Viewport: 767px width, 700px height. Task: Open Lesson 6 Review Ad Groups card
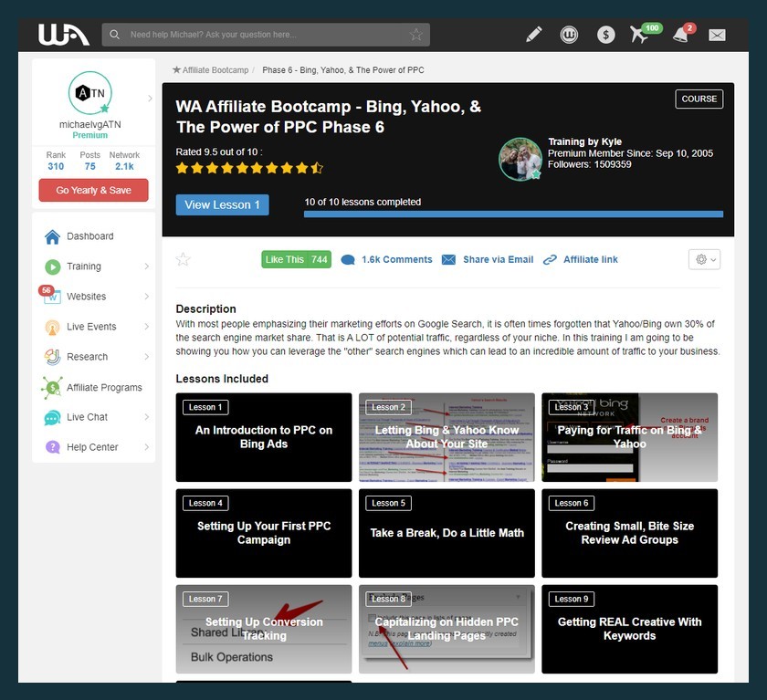[629, 533]
